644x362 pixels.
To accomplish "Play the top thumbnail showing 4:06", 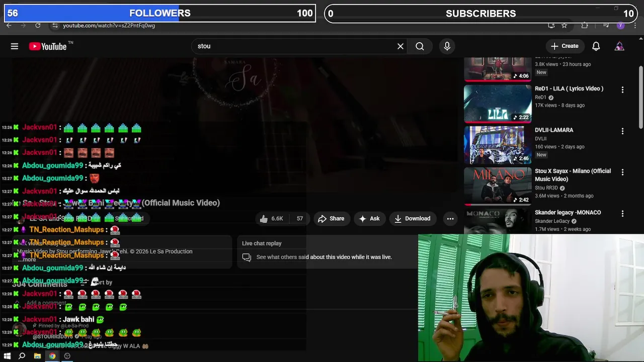I will pyautogui.click(x=498, y=69).
